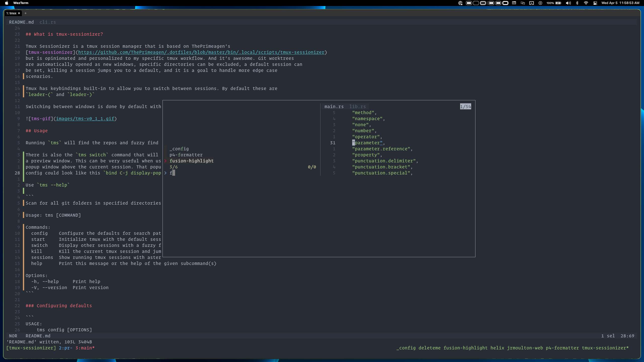
Task: Click the Now Playing play icon
Action: point(540,3)
